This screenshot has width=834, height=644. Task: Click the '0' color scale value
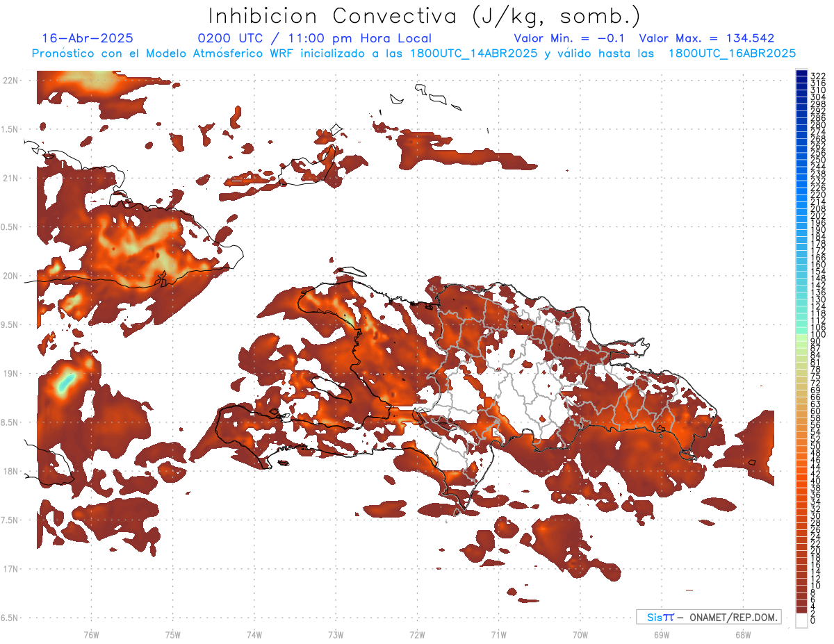coord(813,620)
